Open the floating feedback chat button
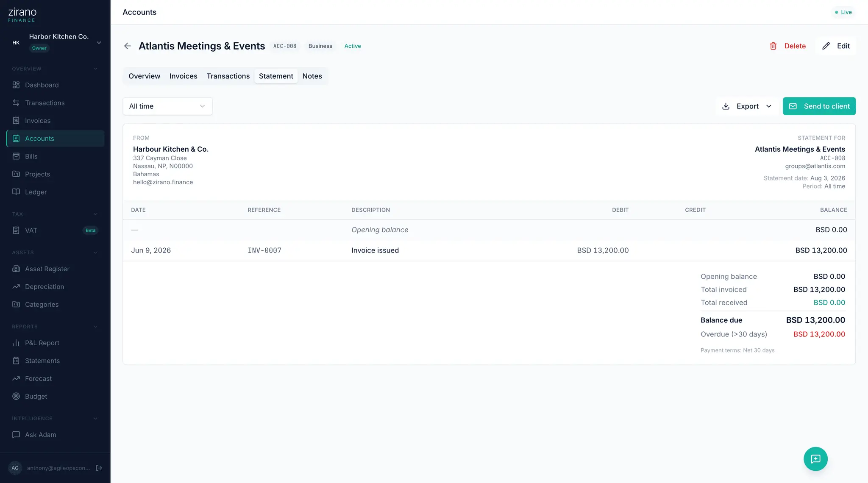Viewport: 868px width, 483px height. coord(815,459)
